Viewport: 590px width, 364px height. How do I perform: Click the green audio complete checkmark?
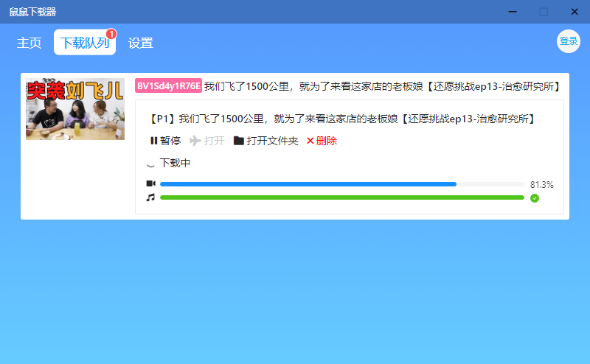coord(534,198)
